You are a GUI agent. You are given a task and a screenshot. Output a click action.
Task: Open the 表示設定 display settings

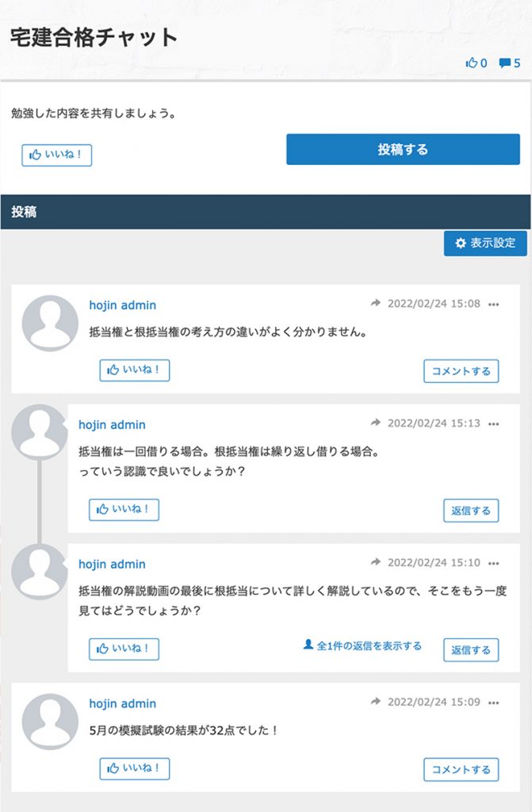click(485, 243)
